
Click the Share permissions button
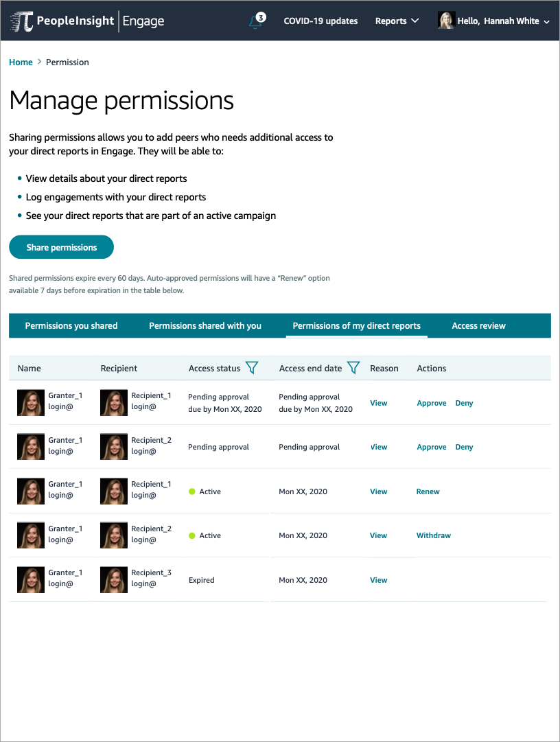(62, 247)
